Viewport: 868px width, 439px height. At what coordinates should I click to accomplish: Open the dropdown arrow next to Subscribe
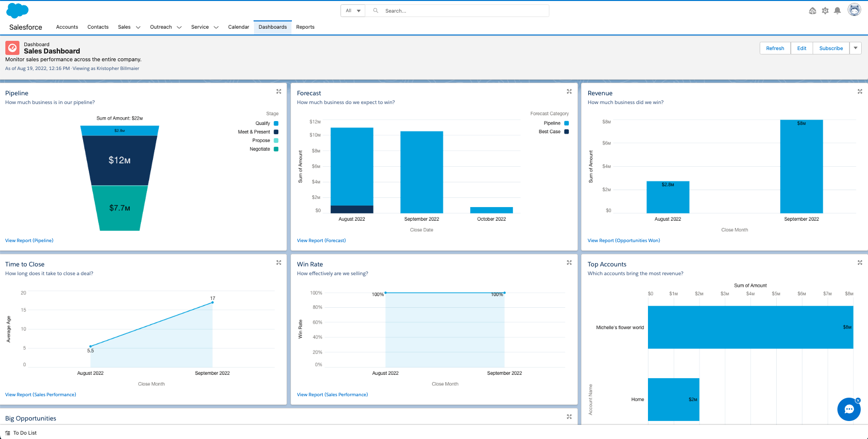[x=855, y=48]
